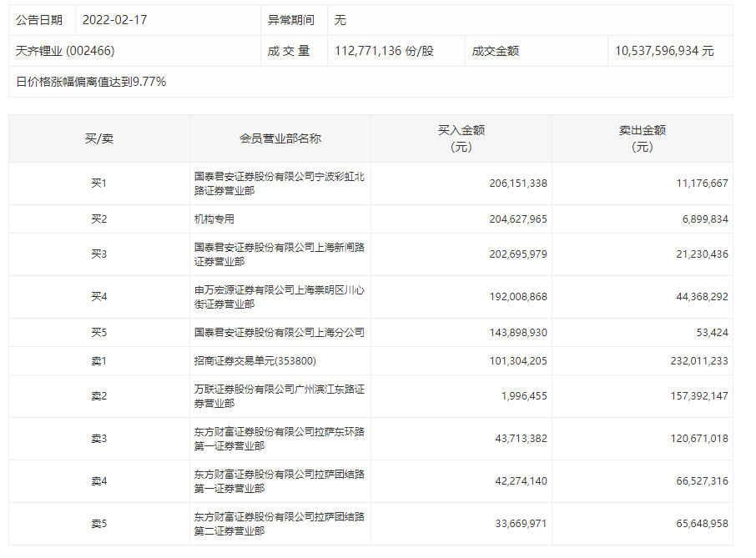756x558 pixels.
Task: Click buy amount 143,898,930
Action: [x=518, y=333]
